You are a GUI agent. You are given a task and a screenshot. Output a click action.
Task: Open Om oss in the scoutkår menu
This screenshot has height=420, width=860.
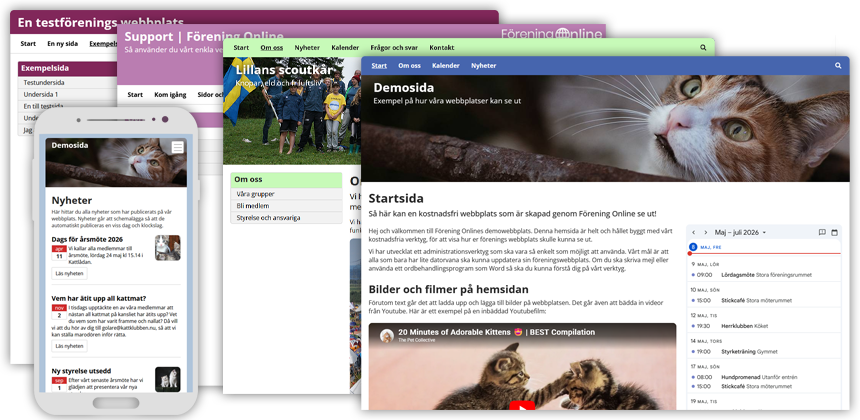click(x=271, y=48)
